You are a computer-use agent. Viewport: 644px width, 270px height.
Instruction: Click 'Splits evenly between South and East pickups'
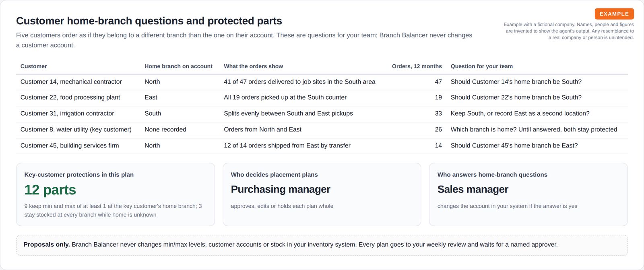[288, 113]
